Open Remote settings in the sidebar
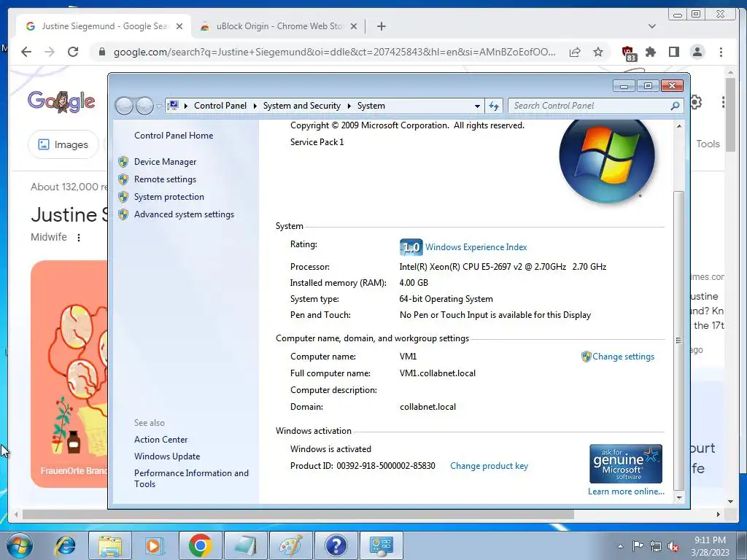Image resolution: width=747 pixels, height=560 pixels. (165, 179)
